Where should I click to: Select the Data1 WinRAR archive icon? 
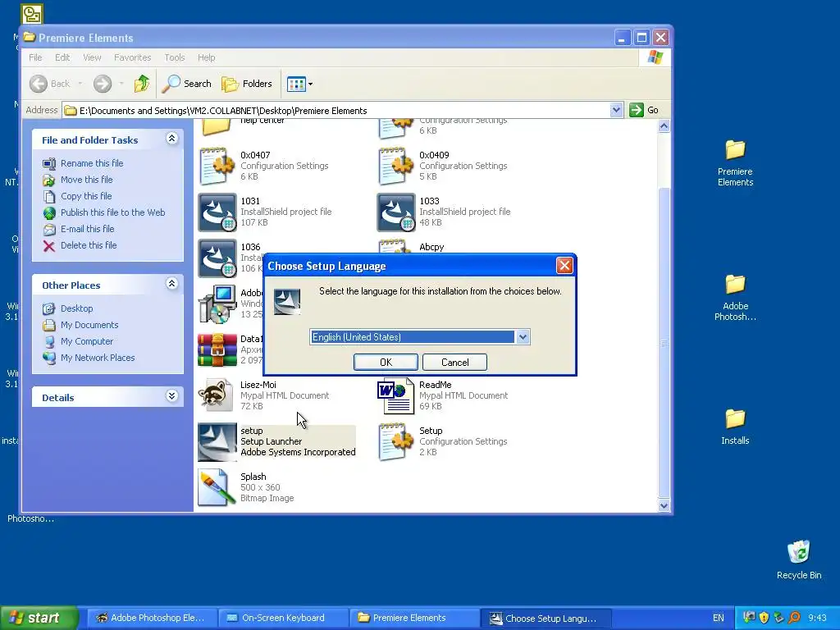pos(217,349)
